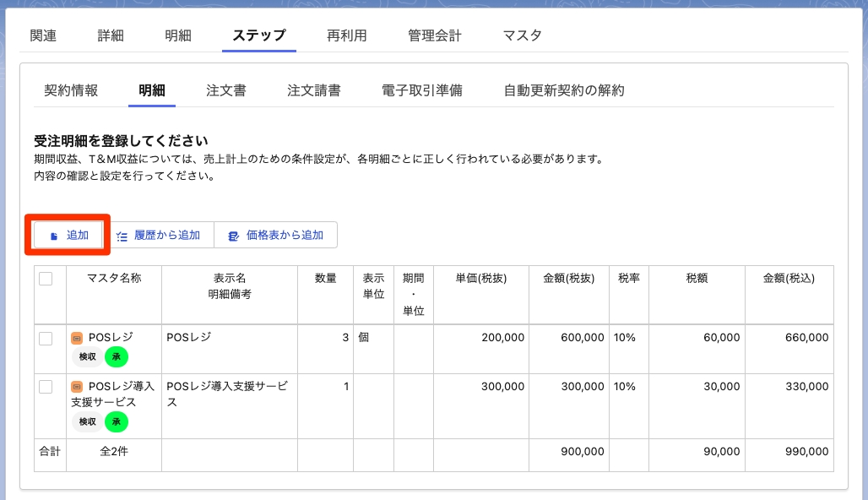This screenshot has width=868, height=500.
Task: Click the green 承 badge in POSレジ導入支援サービス row
Action: coord(117,422)
